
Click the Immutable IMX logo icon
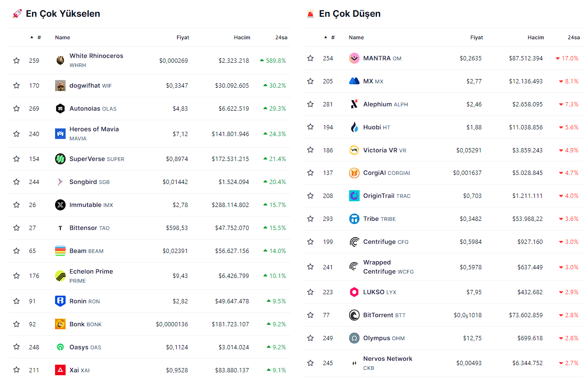(60, 205)
